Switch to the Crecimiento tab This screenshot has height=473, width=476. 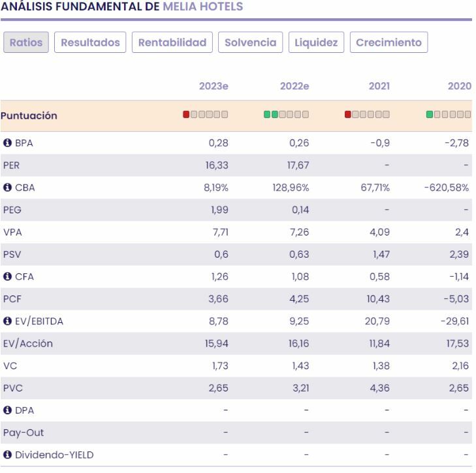[389, 42]
